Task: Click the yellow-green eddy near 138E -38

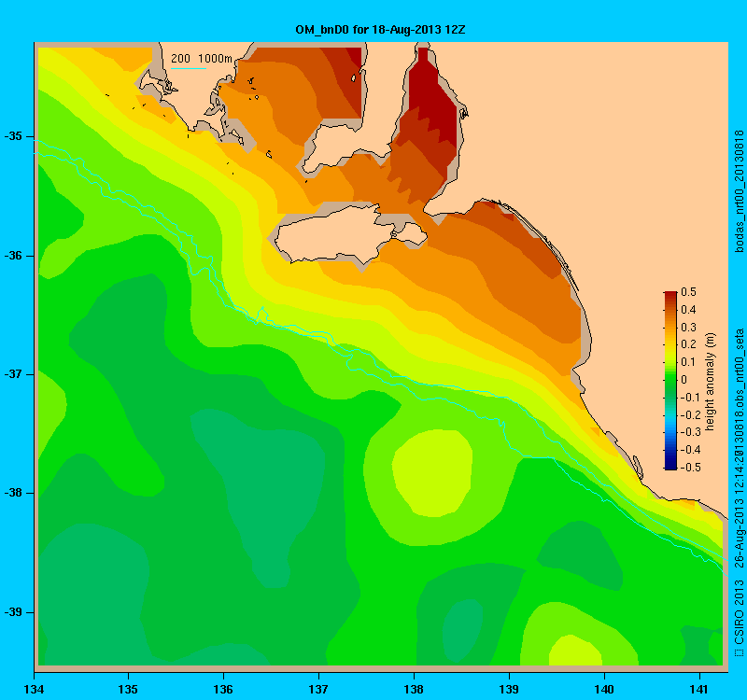Action: pyautogui.click(x=432, y=473)
